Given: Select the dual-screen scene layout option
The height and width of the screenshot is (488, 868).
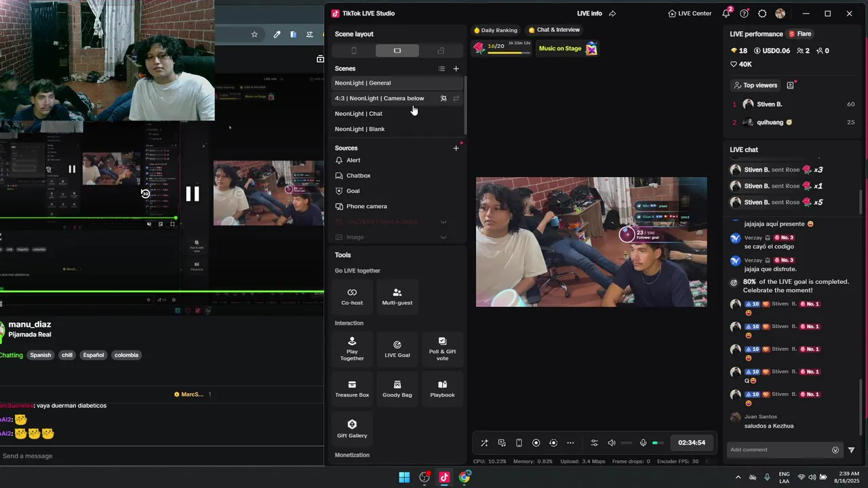Looking at the screenshot, I should point(441,51).
